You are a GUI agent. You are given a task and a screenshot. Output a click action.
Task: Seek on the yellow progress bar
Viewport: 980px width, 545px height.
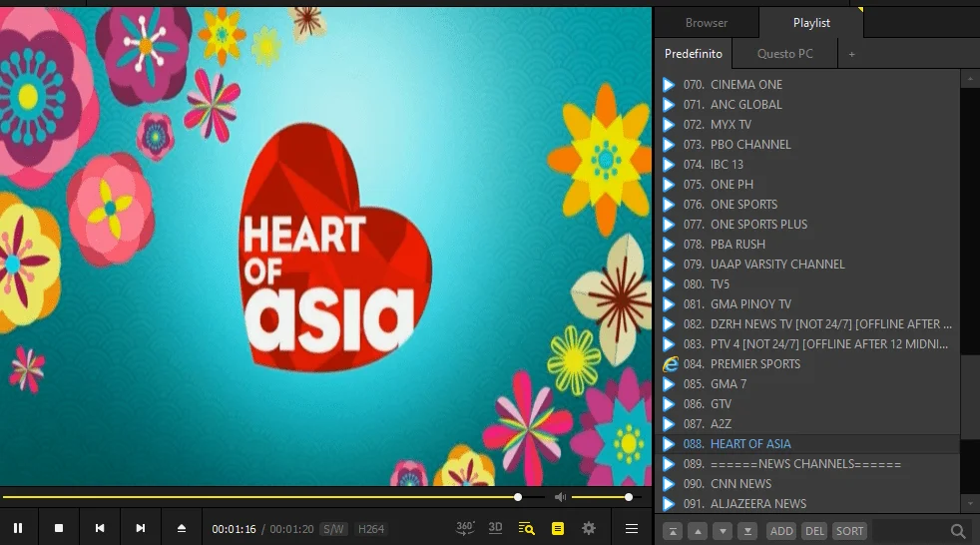tap(272, 497)
